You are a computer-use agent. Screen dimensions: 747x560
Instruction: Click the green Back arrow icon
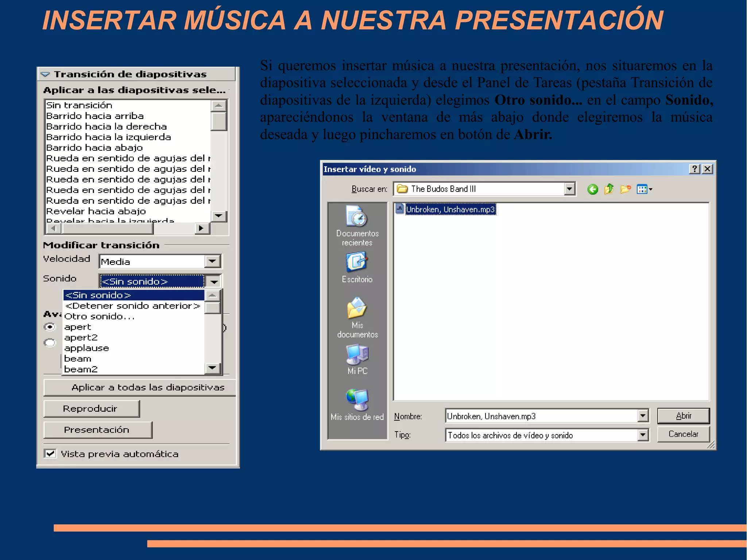click(592, 189)
